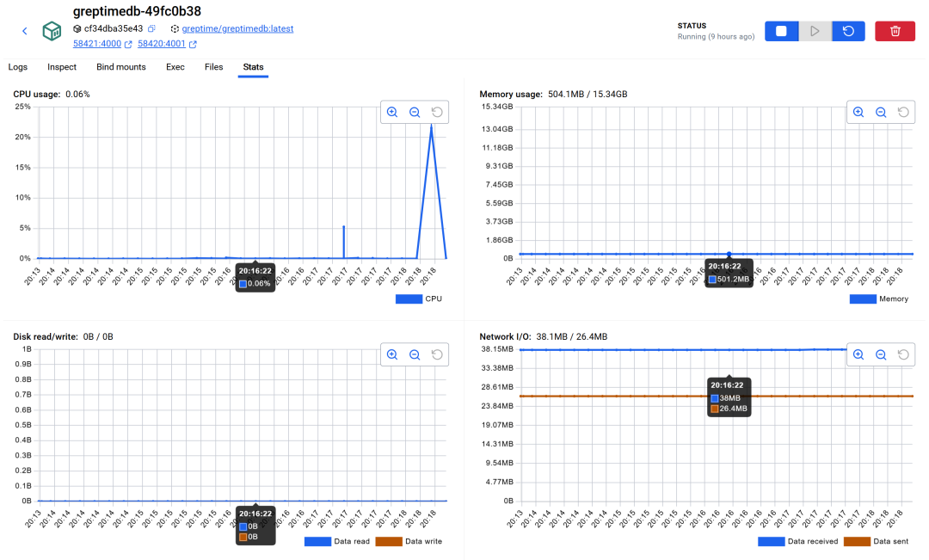The width and height of the screenshot is (929, 560).
Task: Zoom in on the Memory usage chart
Action: coord(858,112)
